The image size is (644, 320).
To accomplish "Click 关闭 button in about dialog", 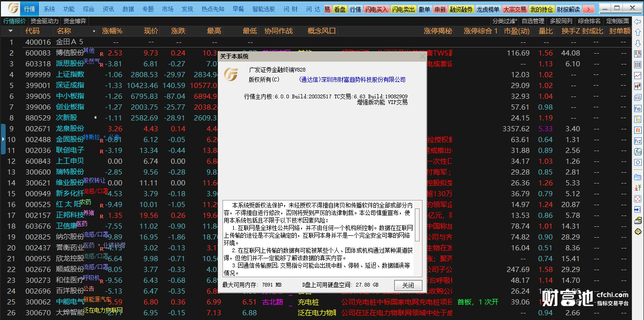I will [408, 285].
